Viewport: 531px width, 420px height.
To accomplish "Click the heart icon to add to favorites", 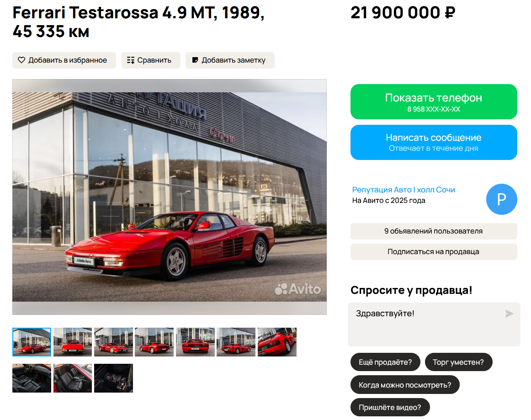I will pyautogui.click(x=21, y=60).
